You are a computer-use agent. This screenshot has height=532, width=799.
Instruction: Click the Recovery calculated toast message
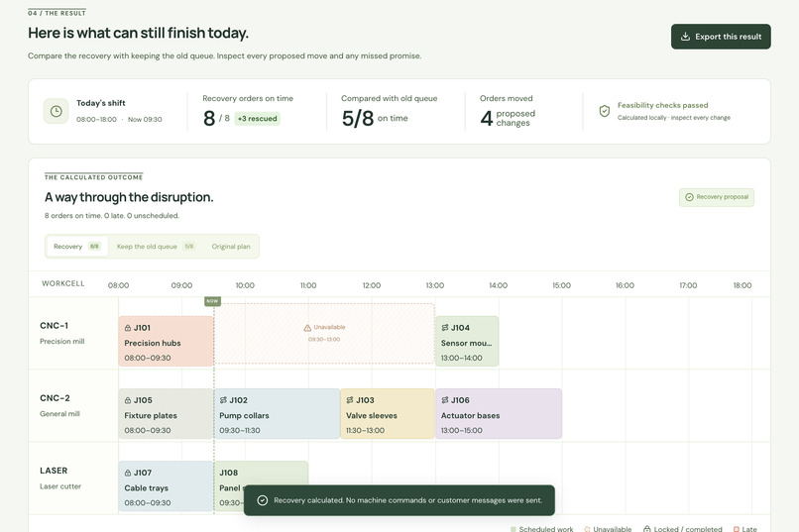tap(399, 500)
